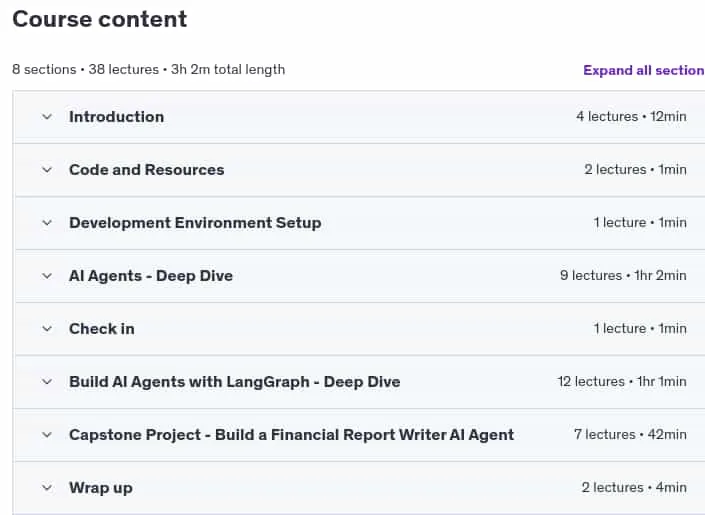This screenshot has width=705, height=515.
Task: Click the 7 lectures • 42min label
Action: [x=630, y=434]
